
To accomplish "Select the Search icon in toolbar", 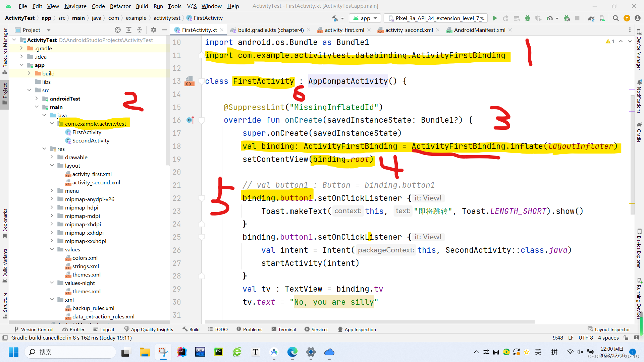I will (x=616, y=18).
